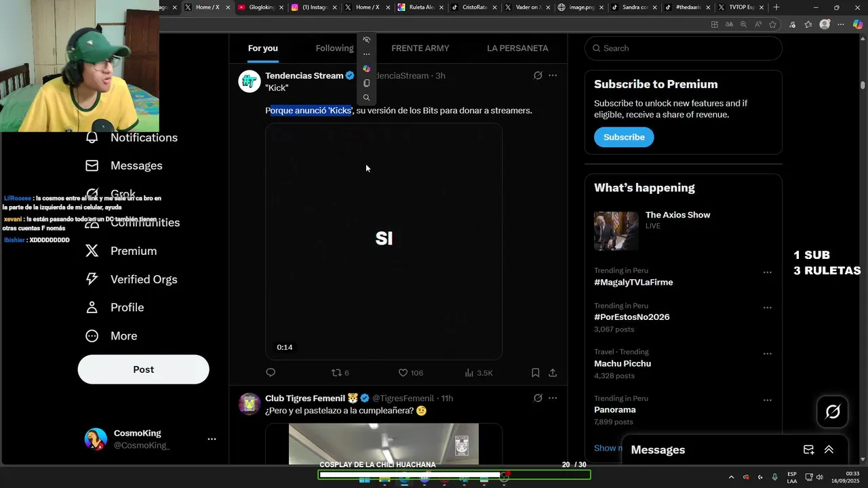Viewport: 868px width, 488px height.
Task: View analytics showing 3.5K views
Action: (479, 373)
